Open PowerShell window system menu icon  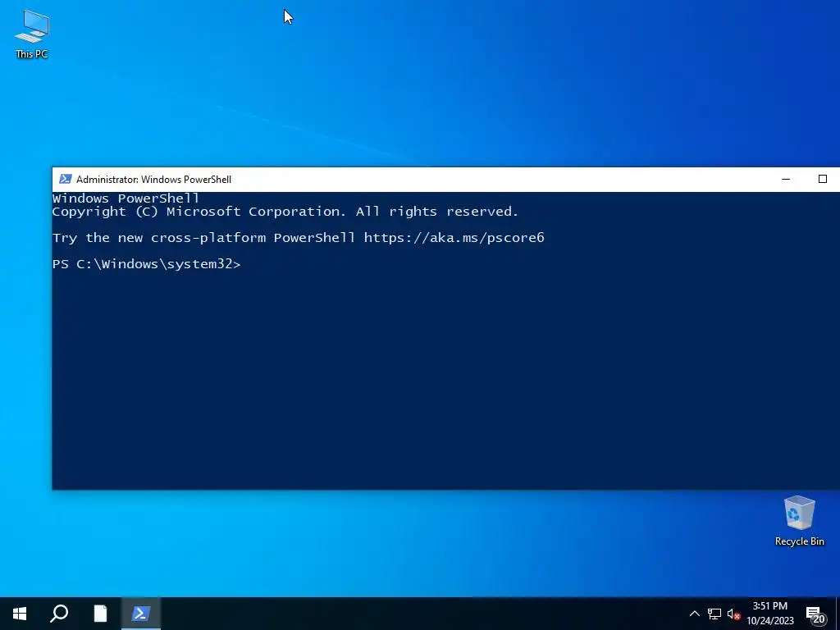tap(66, 179)
